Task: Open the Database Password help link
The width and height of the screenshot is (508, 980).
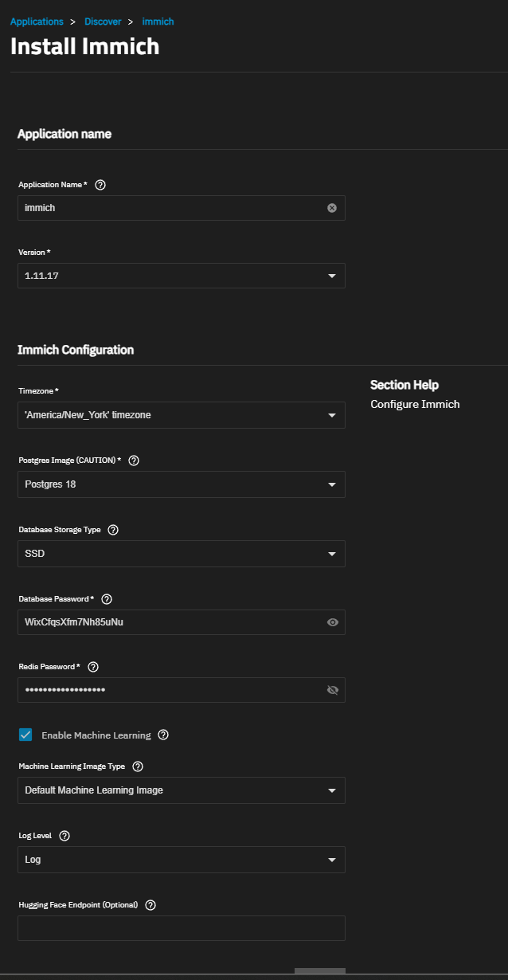Action: click(x=106, y=598)
